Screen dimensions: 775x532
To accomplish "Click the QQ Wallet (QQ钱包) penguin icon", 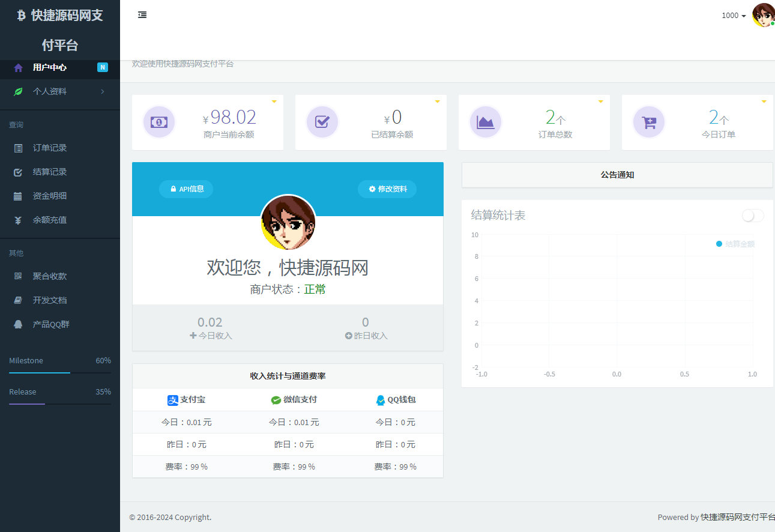I will click(x=381, y=400).
